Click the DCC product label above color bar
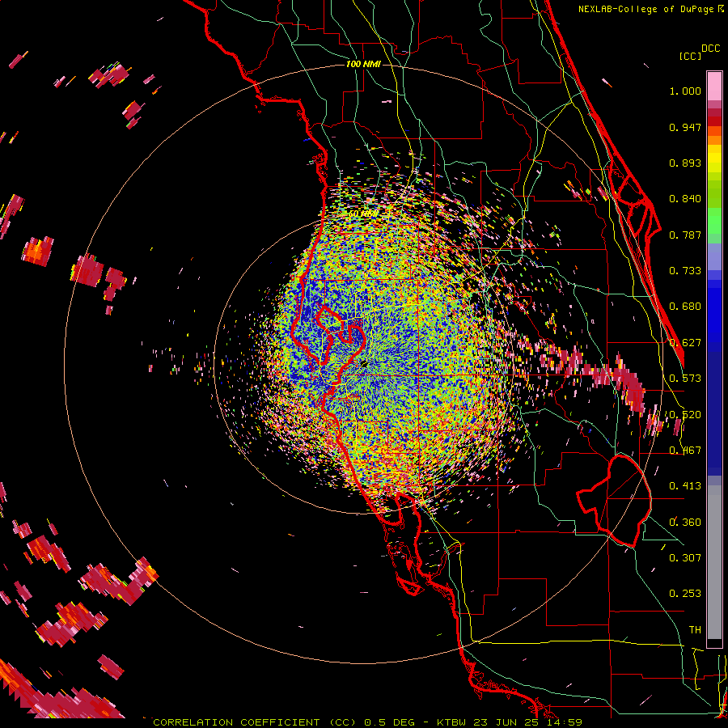This screenshot has width=728, height=728. tap(711, 49)
